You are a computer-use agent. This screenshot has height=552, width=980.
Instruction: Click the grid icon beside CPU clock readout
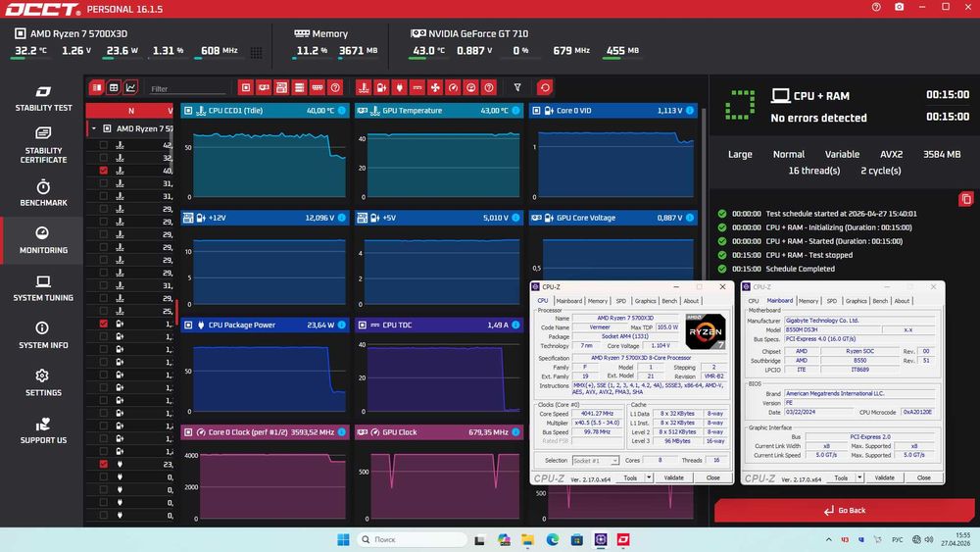coord(256,53)
